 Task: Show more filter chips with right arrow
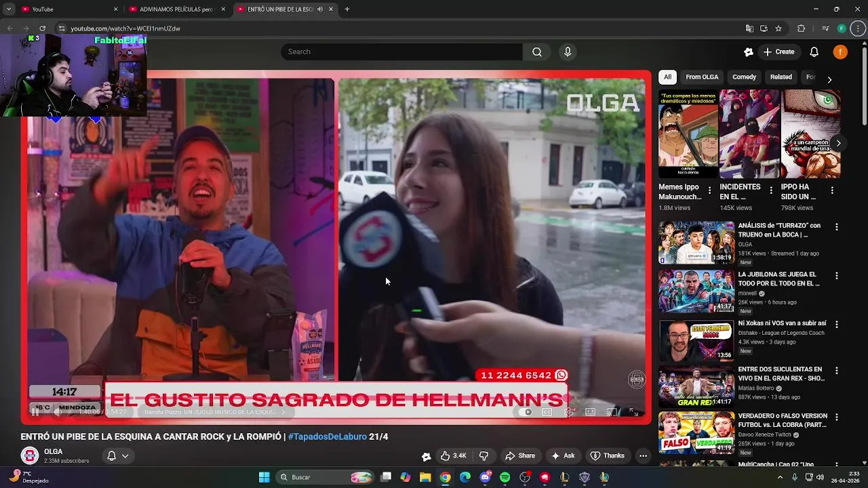click(829, 79)
